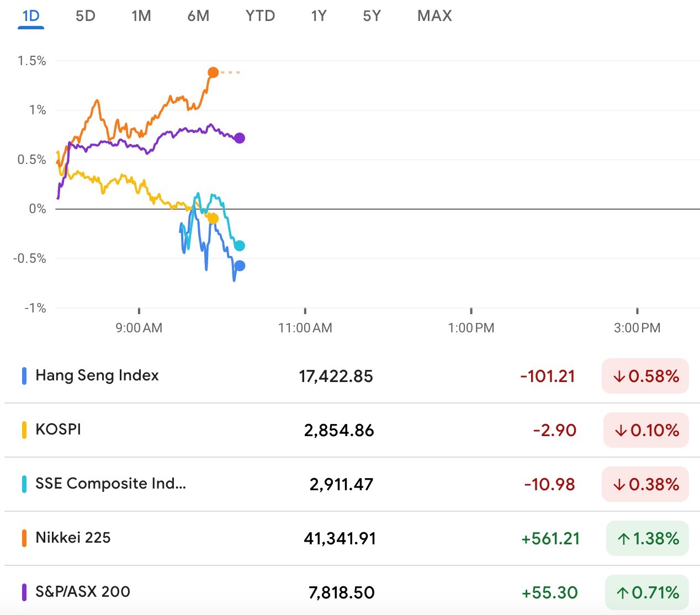Click the Nikkei 225 up 1.38% badge
This screenshot has width=700, height=615.
[647, 538]
